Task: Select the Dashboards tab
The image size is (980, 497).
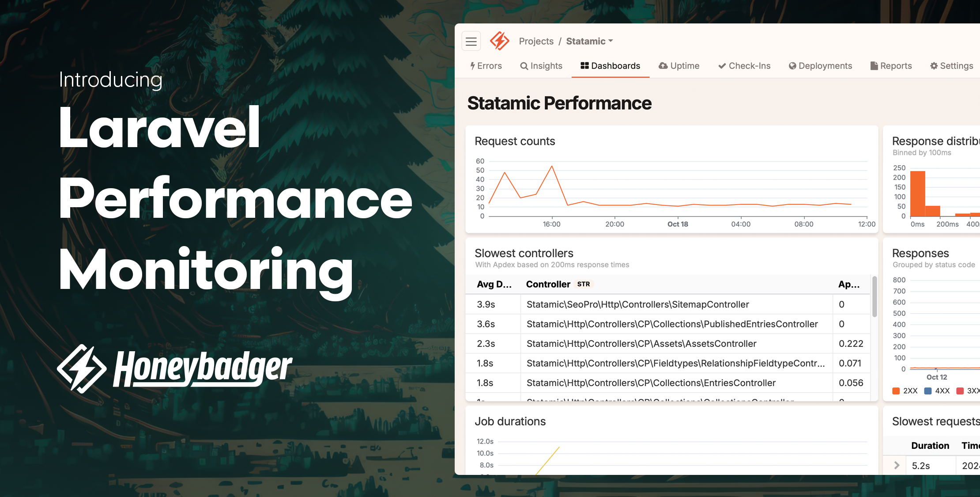Action: (610, 65)
